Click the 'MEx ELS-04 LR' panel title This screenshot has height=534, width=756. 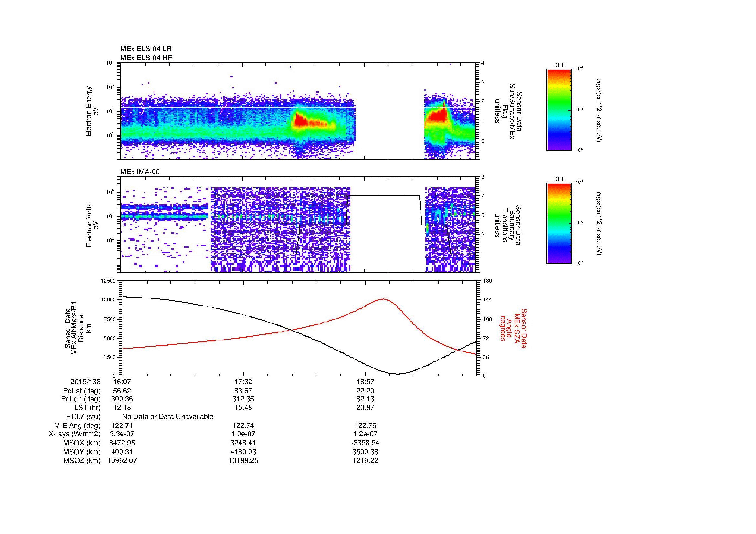[x=145, y=49]
